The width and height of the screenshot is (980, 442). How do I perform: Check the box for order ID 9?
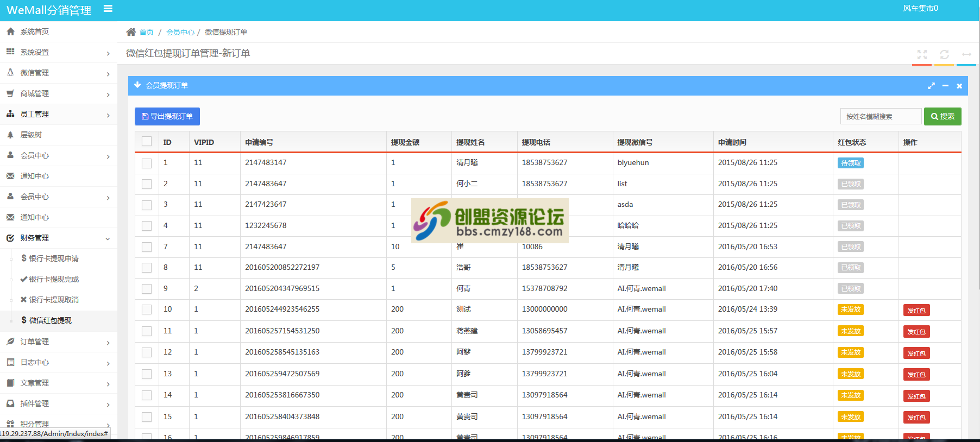click(x=147, y=289)
